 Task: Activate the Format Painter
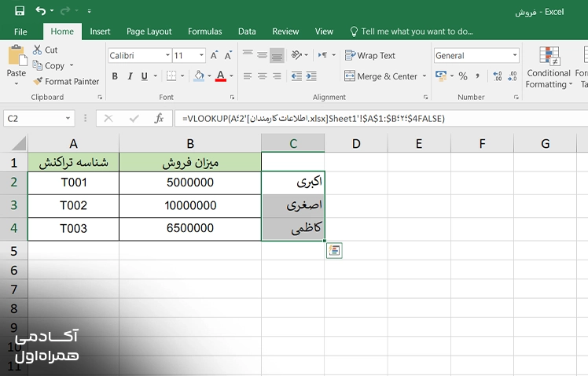[66, 82]
